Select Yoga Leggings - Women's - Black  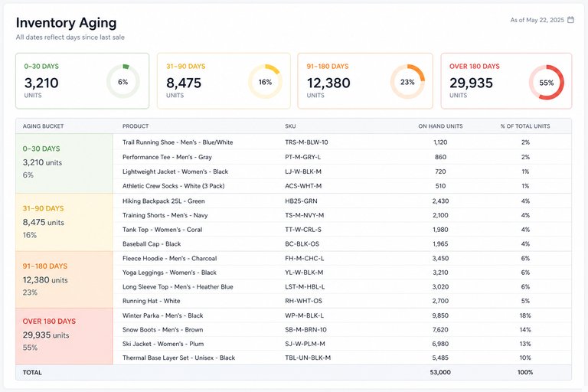click(x=169, y=273)
